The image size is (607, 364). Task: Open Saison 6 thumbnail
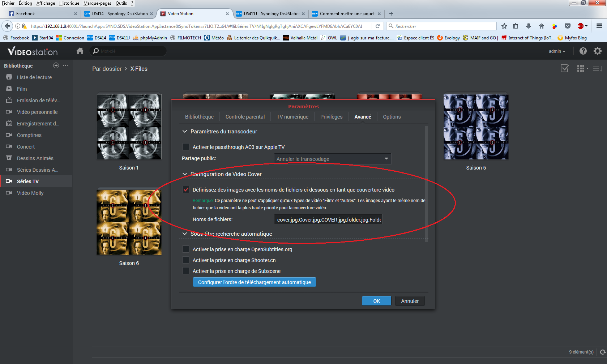pos(129,222)
